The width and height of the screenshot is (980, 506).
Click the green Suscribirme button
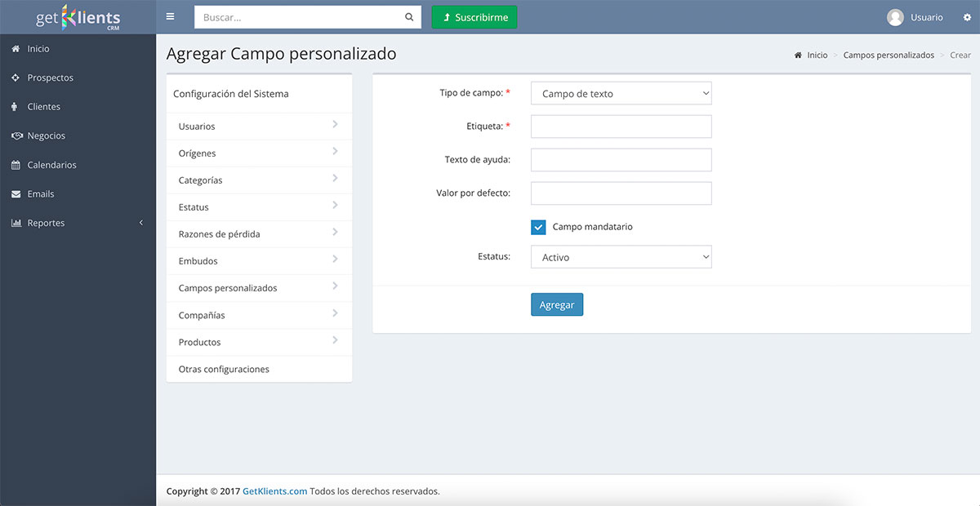[474, 17]
